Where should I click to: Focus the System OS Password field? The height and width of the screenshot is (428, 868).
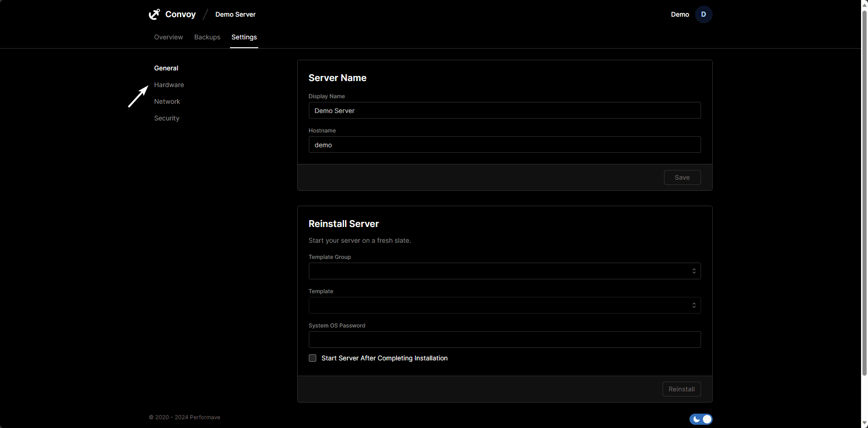click(504, 340)
